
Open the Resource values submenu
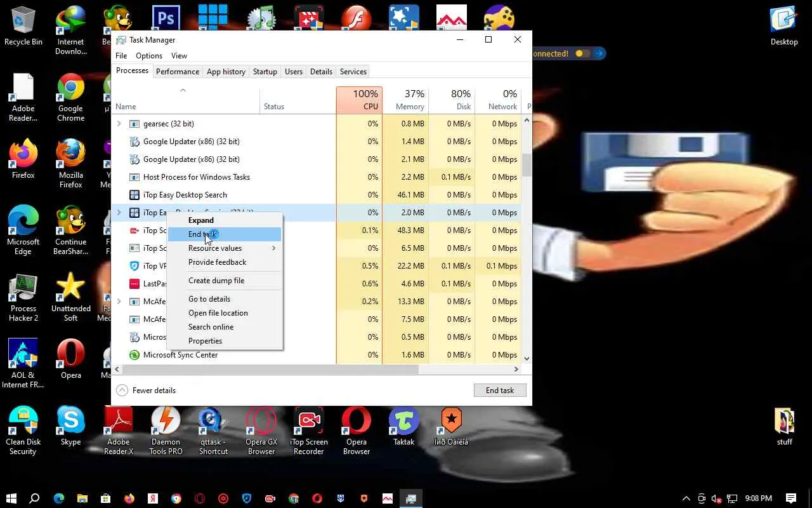(225, 248)
